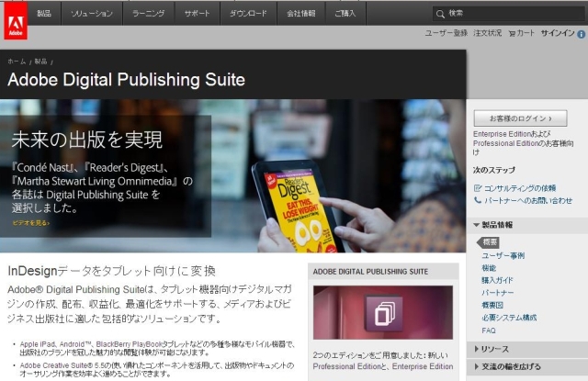Open the ご購入 menu
The image size is (588, 381).
point(345,14)
